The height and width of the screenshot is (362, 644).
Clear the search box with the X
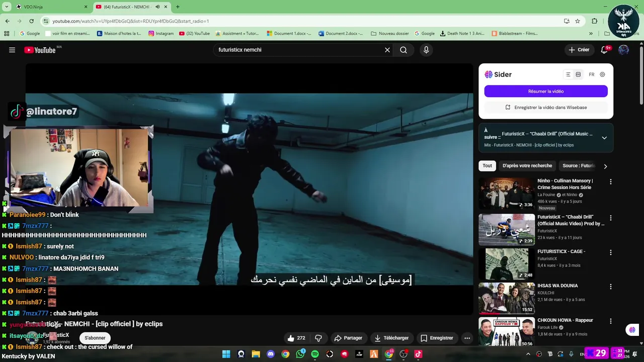(x=387, y=50)
